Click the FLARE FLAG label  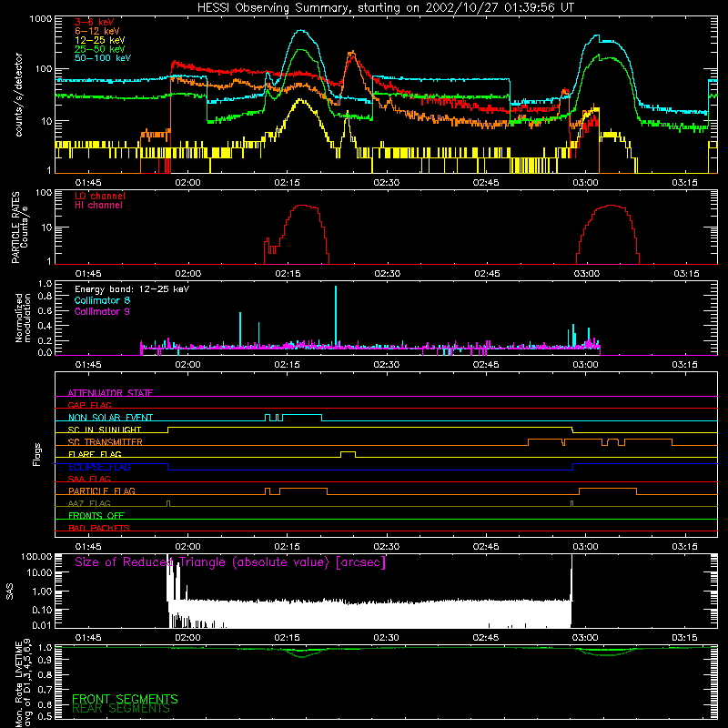[95, 454]
